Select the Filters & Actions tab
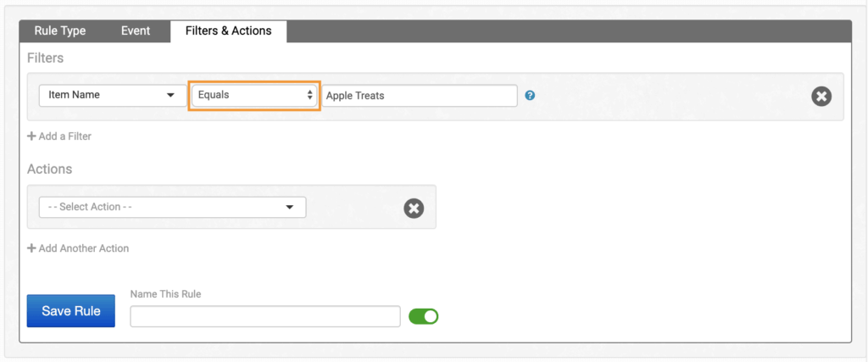The height and width of the screenshot is (362, 868). 228,31
